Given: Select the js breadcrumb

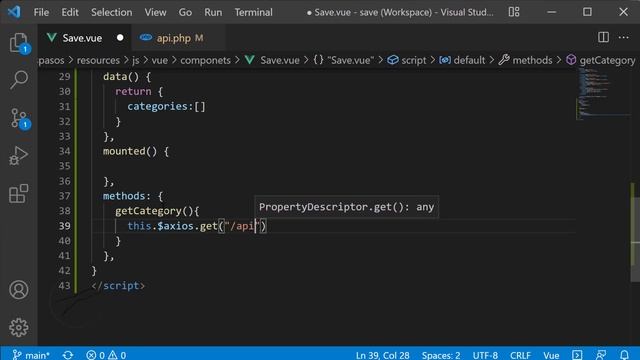Looking at the screenshot, I should [136, 60].
